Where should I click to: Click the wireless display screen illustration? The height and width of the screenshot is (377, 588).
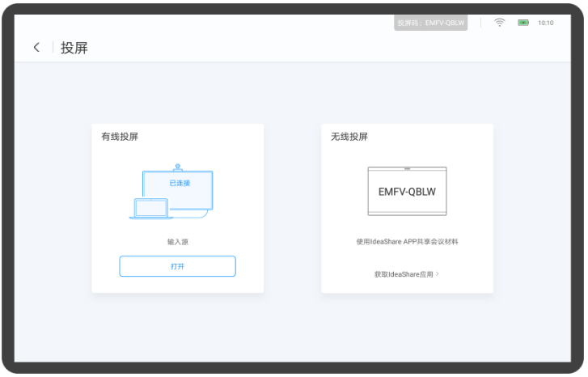click(407, 191)
